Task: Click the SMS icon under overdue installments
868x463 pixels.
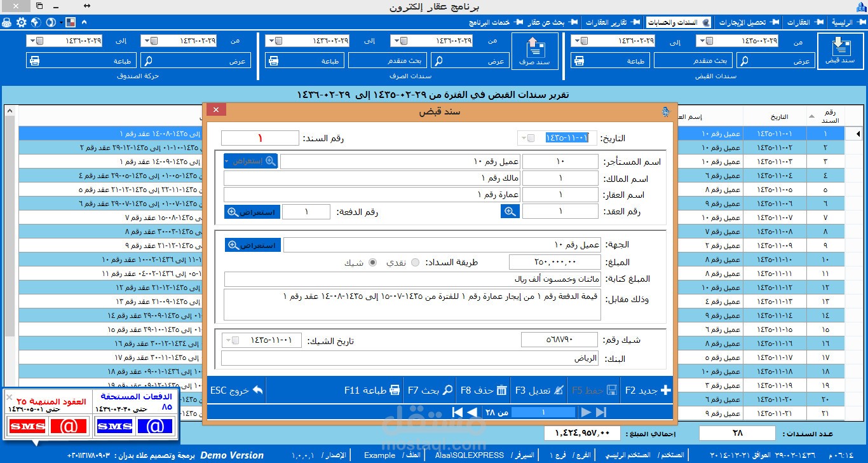Action: click(114, 427)
